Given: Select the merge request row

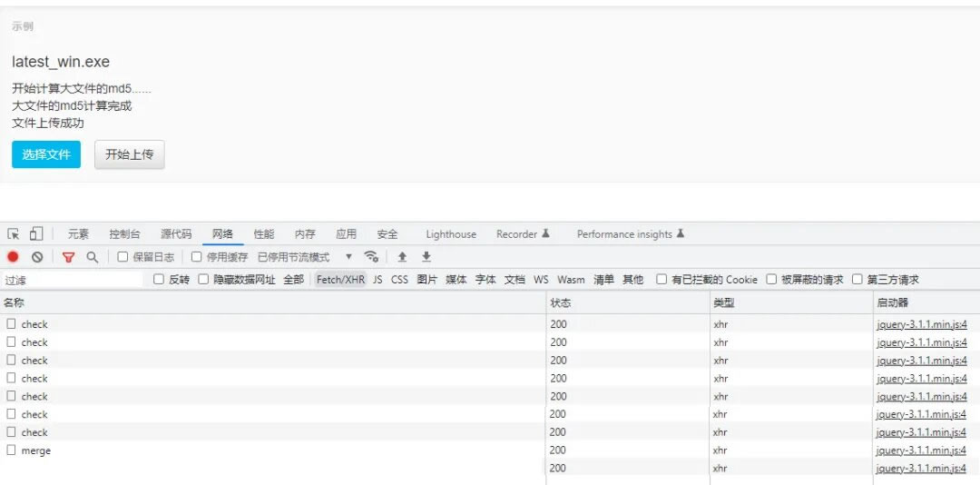Looking at the screenshot, I should (x=36, y=450).
